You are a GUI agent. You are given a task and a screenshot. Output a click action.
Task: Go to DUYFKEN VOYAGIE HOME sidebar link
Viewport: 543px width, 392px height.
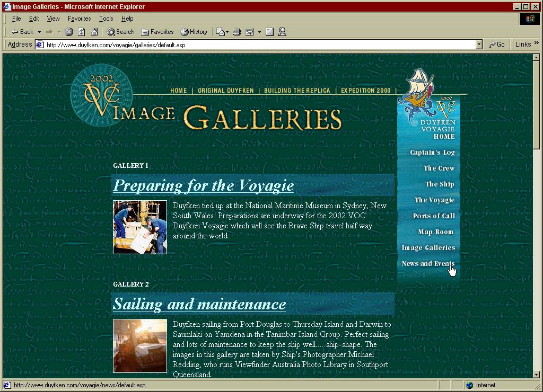[437, 129]
